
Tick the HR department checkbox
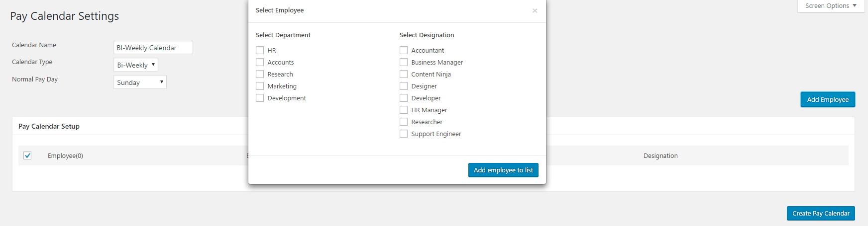[x=260, y=50]
